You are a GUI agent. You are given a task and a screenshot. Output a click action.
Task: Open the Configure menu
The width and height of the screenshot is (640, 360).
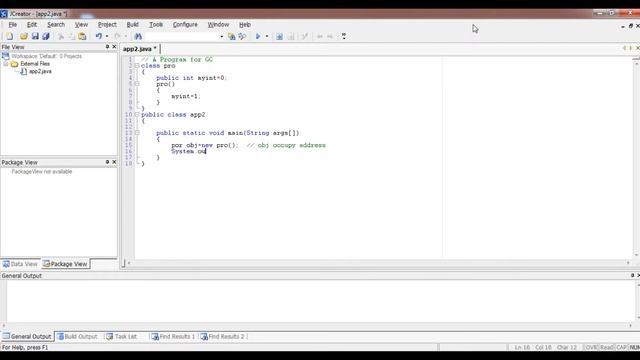click(x=185, y=25)
